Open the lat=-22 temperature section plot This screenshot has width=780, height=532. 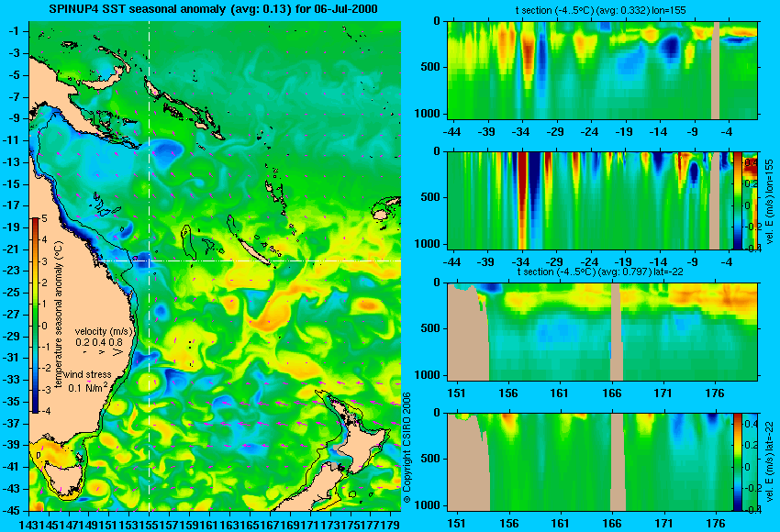(602, 332)
